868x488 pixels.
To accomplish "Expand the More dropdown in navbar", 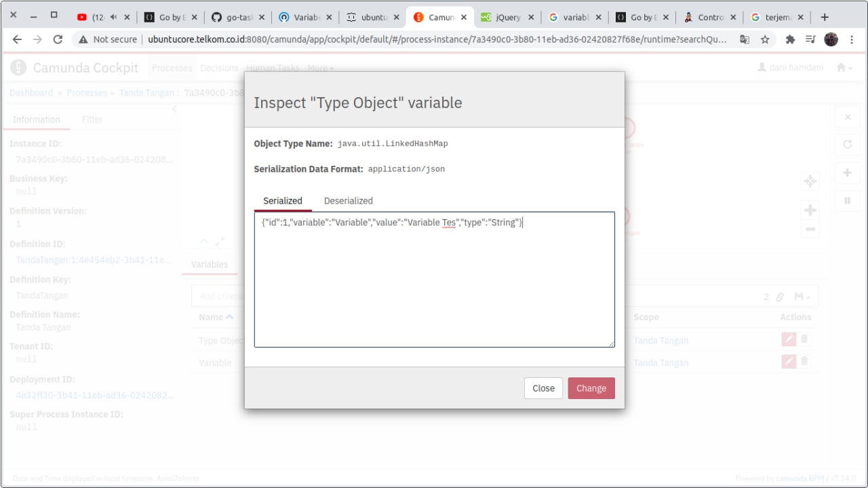I will [x=320, y=68].
